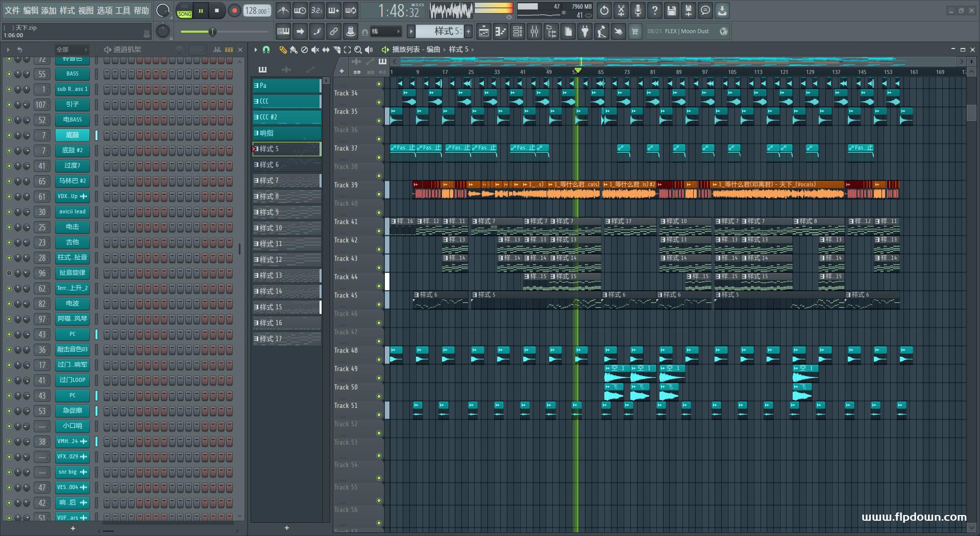This screenshot has height=536, width=980.
Task: Select the playlist mute tool
Action: (315, 50)
